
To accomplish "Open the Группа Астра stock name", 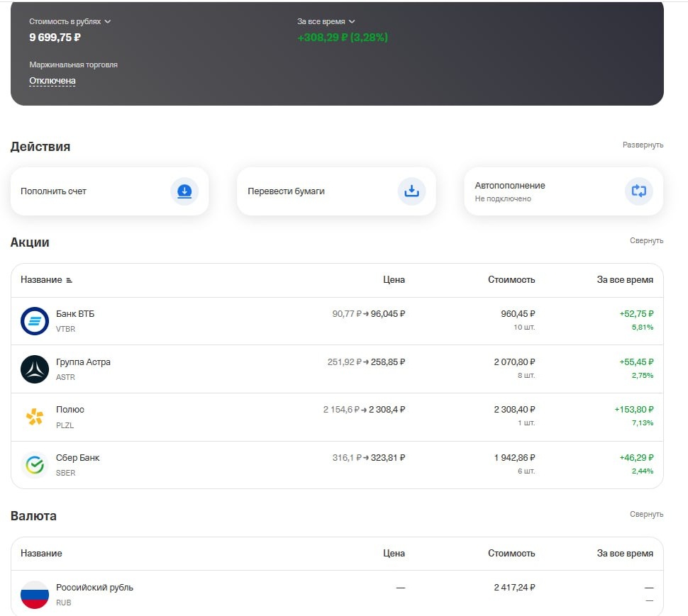I will [83, 362].
